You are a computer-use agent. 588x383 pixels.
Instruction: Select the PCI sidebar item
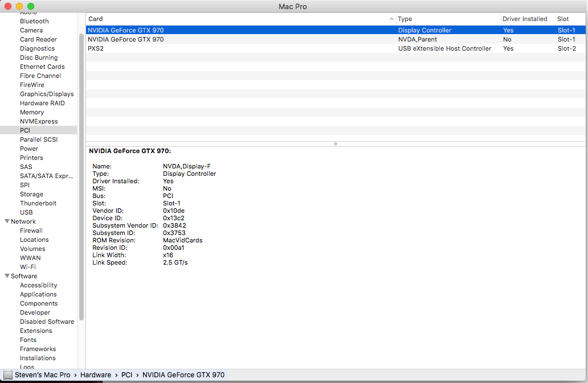point(38,130)
